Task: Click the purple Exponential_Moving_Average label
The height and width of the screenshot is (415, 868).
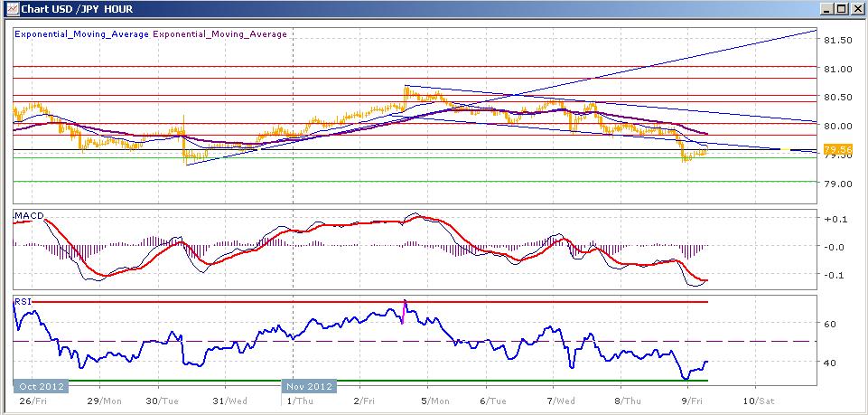Action: (x=219, y=33)
